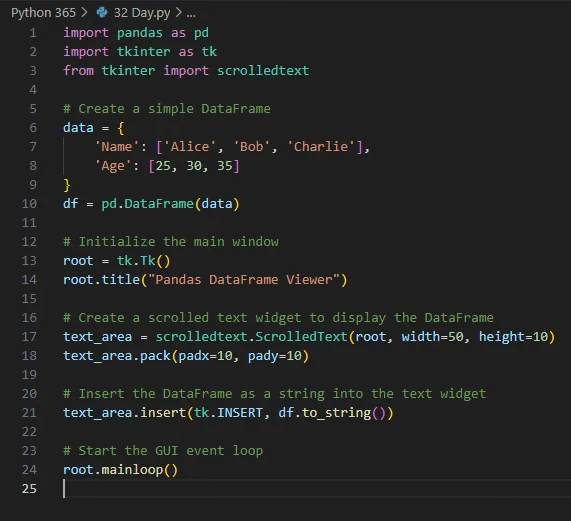The width and height of the screenshot is (571, 521).
Task: Click the chevron after Python 365
Action: coord(84,13)
